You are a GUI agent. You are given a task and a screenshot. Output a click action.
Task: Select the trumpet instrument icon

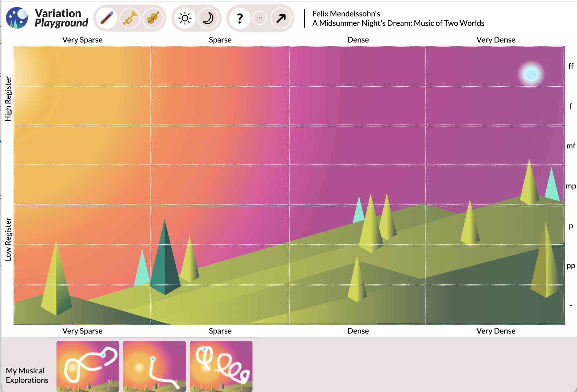(130, 18)
